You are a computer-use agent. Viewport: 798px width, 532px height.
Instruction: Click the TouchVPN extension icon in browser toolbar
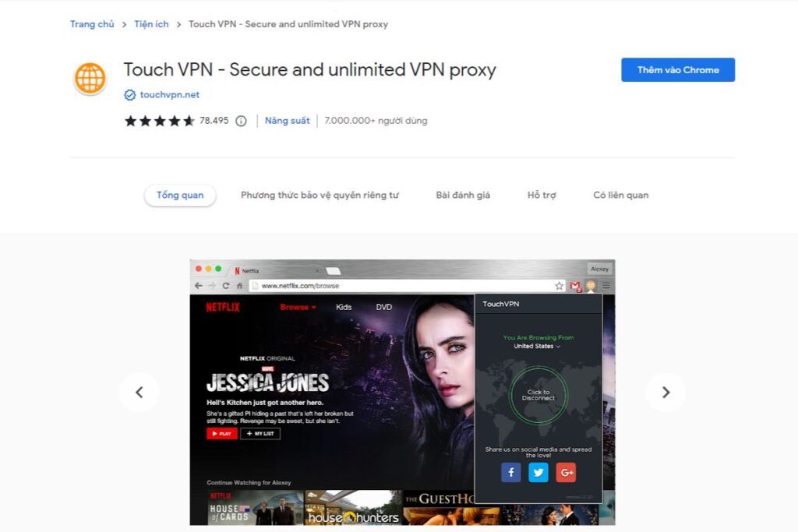pyautogui.click(x=591, y=286)
